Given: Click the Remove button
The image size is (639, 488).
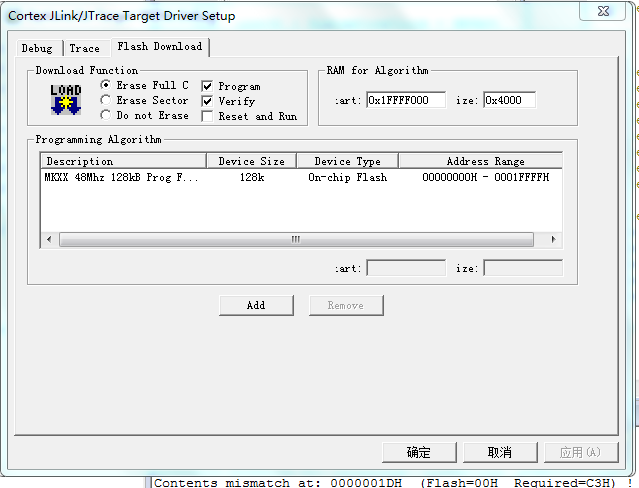Looking at the screenshot, I should point(346,305).
